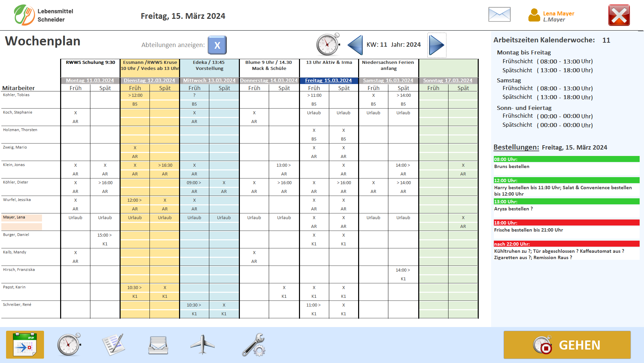Advance to next calendar week arrow
The height and width of the screenshot is (363, 644).
coord(436,45)
